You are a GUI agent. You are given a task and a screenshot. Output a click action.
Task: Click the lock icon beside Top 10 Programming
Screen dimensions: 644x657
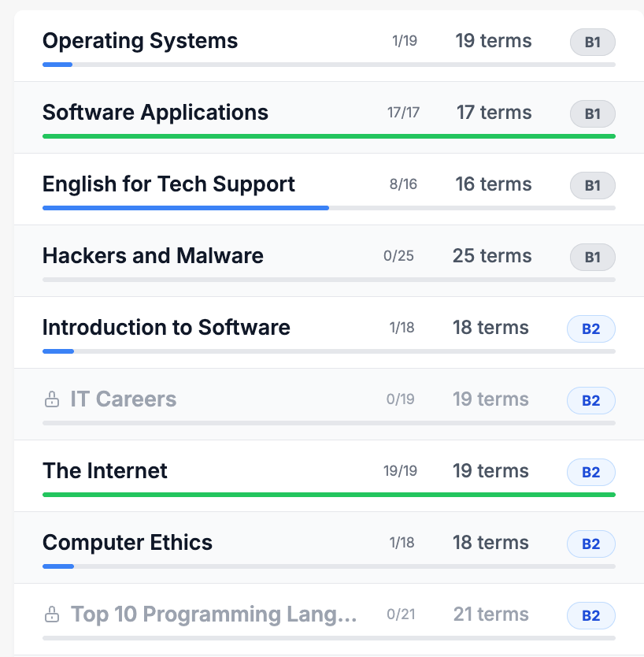tap(52, 614)
